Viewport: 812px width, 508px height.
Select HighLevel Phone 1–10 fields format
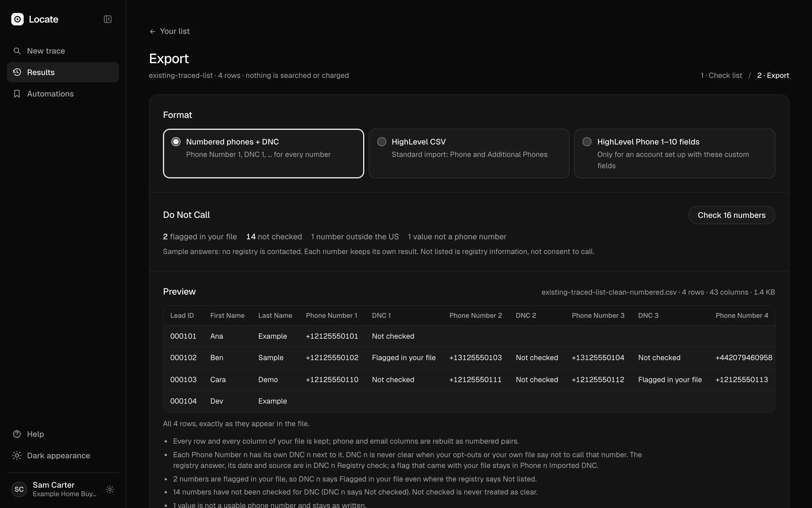point(674,154)
